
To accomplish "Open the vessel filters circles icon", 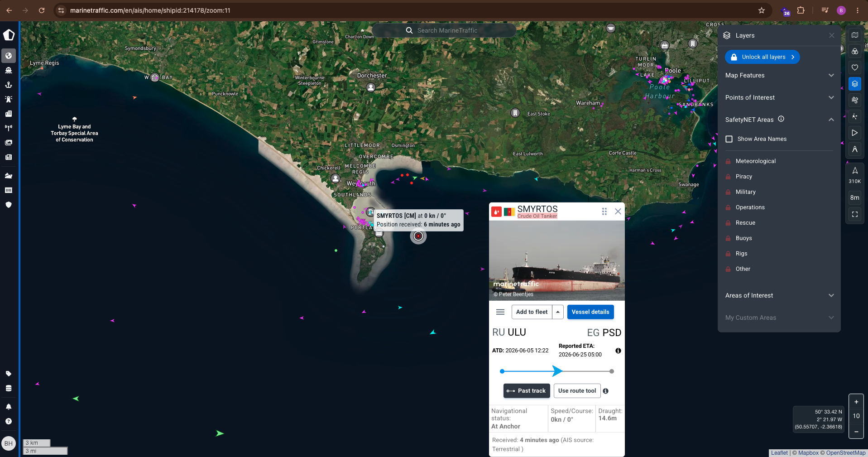I will pyautogui.click(x=855, y=51).
